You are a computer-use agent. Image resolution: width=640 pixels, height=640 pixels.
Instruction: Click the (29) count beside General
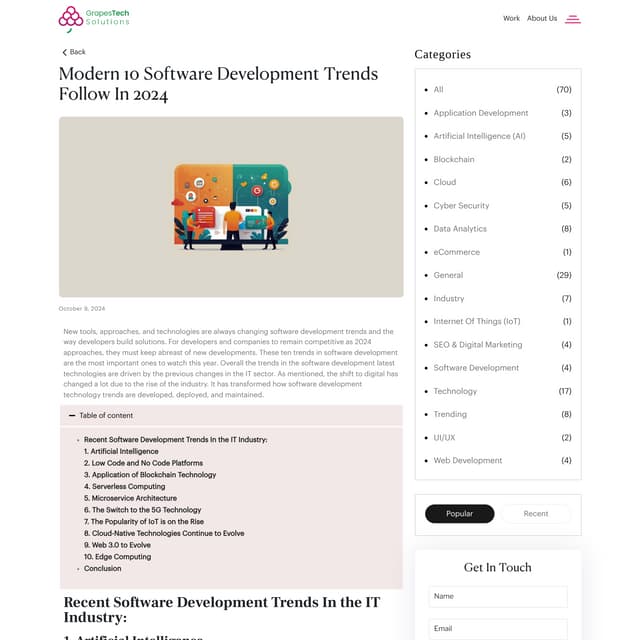tap(564, 276)
